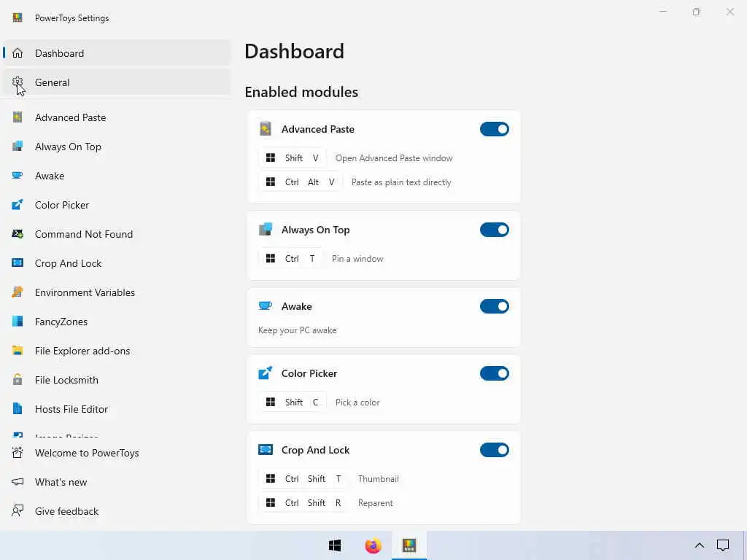747x560 pixels.
Task: Click the 'Open Advanced Paste window' shortcut text
Action: pyautogui.click(x=394, y=158)
